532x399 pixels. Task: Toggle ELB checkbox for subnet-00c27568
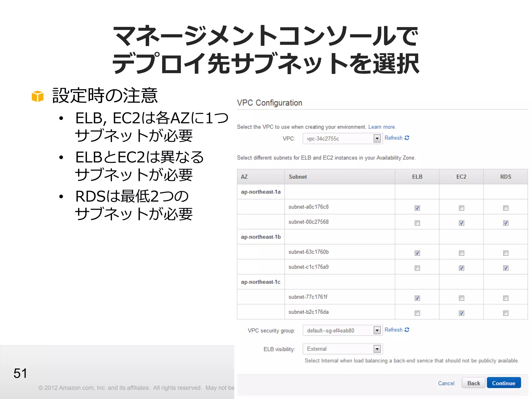[x=417, y=223]
